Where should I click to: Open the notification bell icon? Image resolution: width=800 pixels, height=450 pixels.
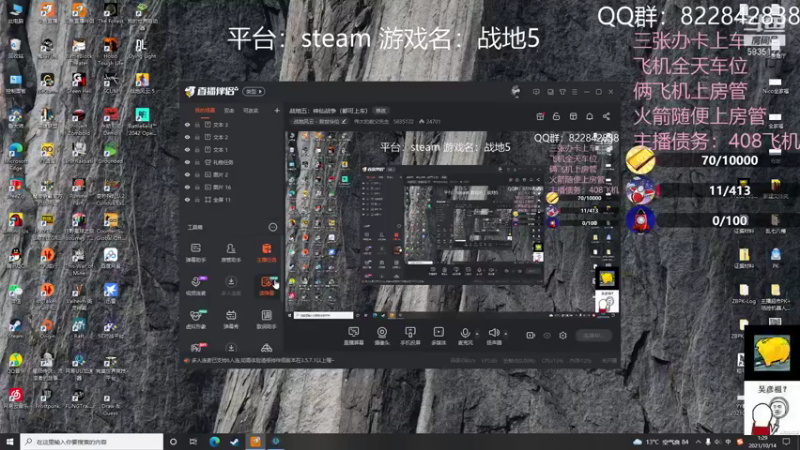click(590, 116)
